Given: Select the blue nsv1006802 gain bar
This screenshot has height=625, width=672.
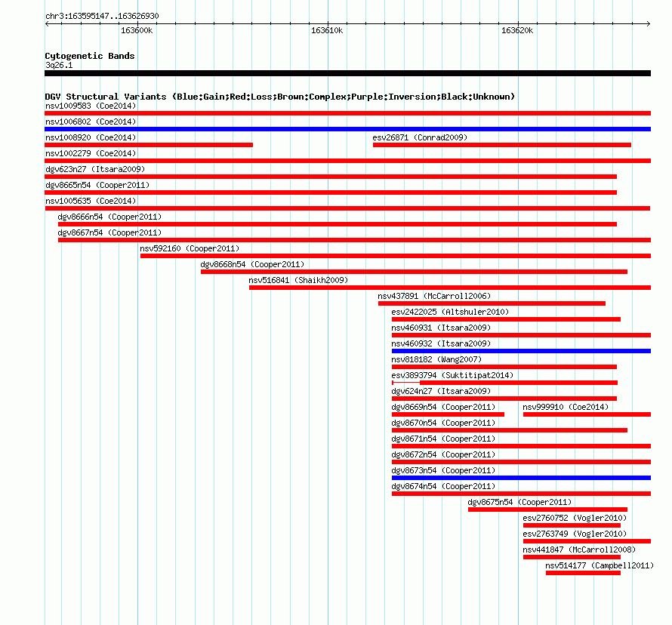Looking at the screenshot, I should click(x=347, y=129).
